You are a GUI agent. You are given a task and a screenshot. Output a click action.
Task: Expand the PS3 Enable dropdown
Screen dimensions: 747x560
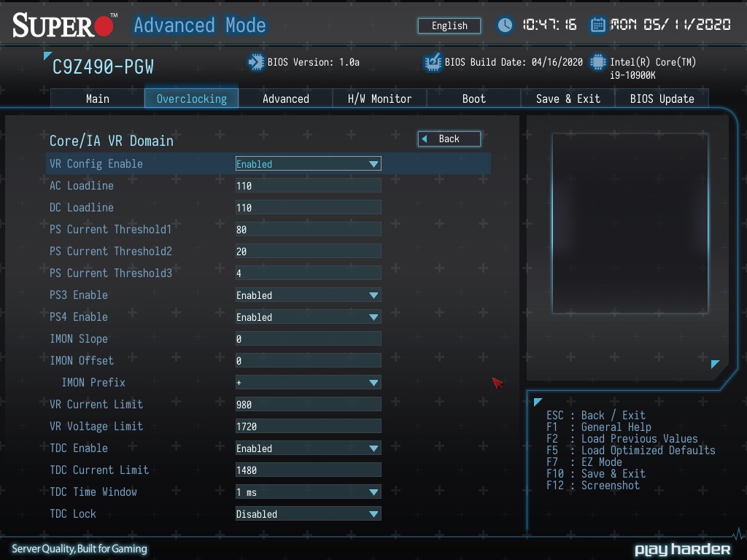tap(308, 295)
